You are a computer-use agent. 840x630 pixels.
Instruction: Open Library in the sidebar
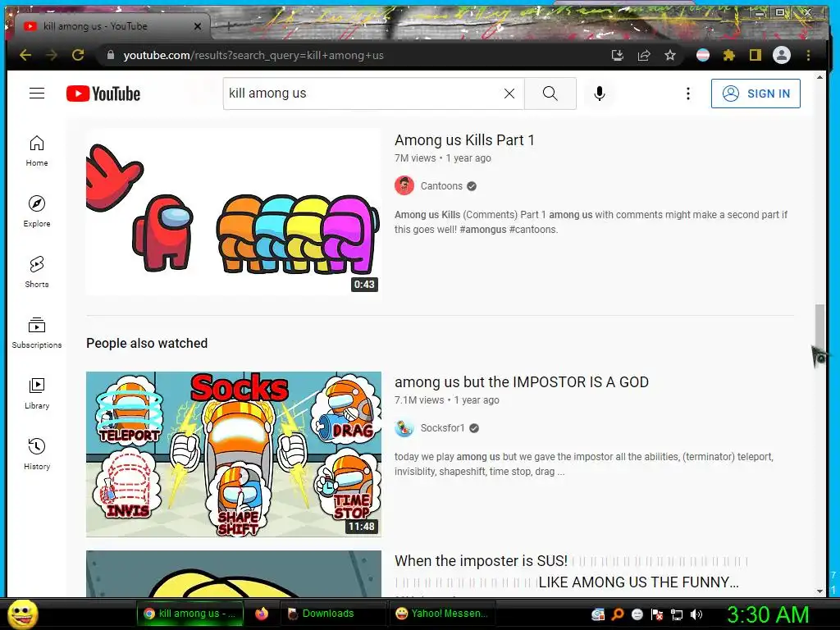point(37,393)
